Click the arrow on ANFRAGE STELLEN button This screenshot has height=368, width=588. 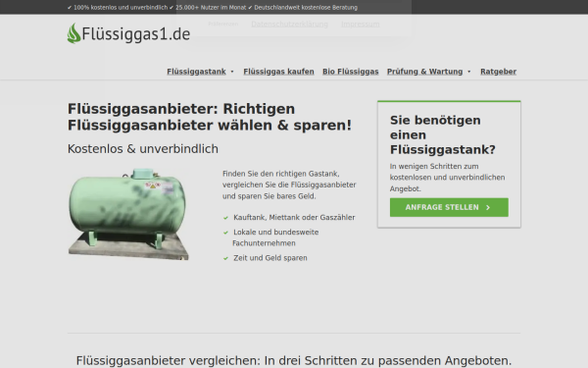click(x=488, y=208)
